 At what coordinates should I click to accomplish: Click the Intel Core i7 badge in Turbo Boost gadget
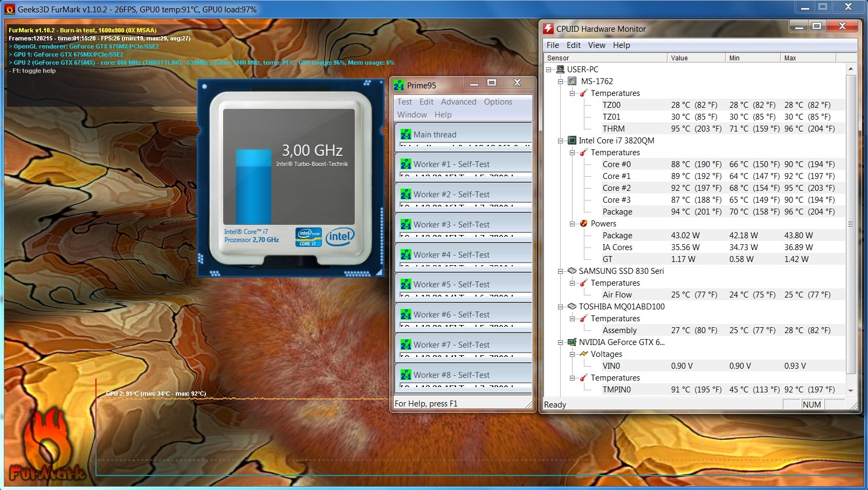tap(308, 237)
